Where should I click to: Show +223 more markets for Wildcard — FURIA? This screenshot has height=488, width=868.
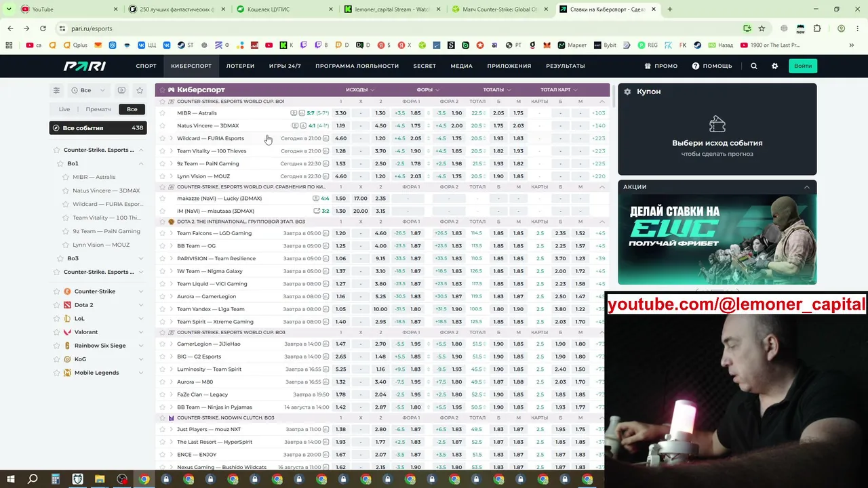click(599, 138)
